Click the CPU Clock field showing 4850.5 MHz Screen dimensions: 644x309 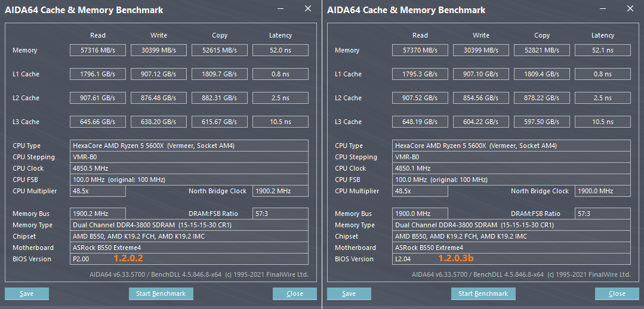pyautogui.click(x=189, y=168)
